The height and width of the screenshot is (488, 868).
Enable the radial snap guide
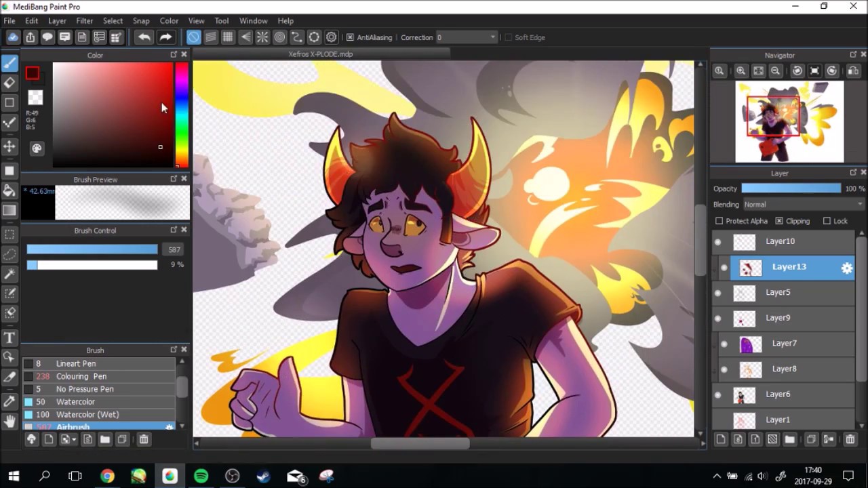pyautogui.click(x=262, y=37)
